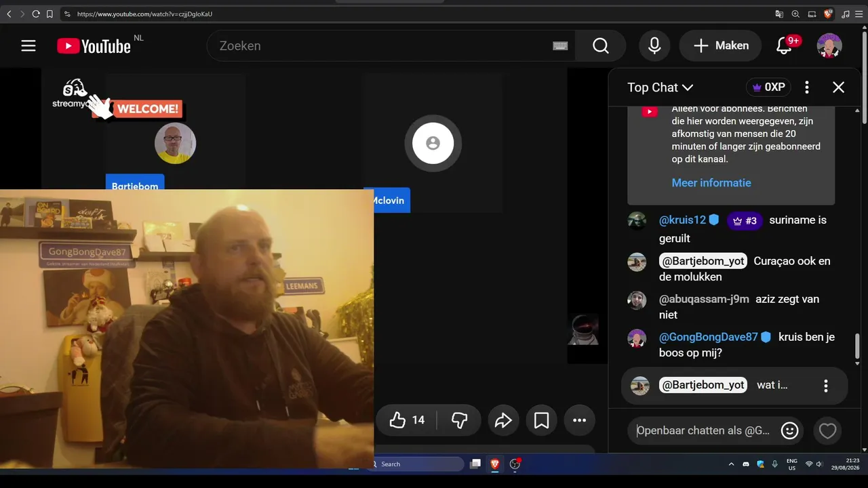This screenshot has height=488, width=868.
Task: Click the install app icon in address bar
Action: pos(812,14)
